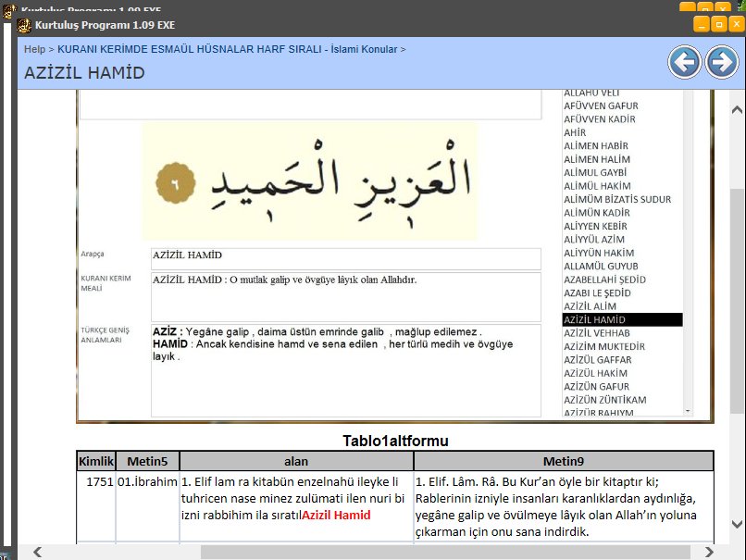Click the KURANI KERIM MEALI text box
This screenshot has height=560, width=746.
tap(345, 296)
